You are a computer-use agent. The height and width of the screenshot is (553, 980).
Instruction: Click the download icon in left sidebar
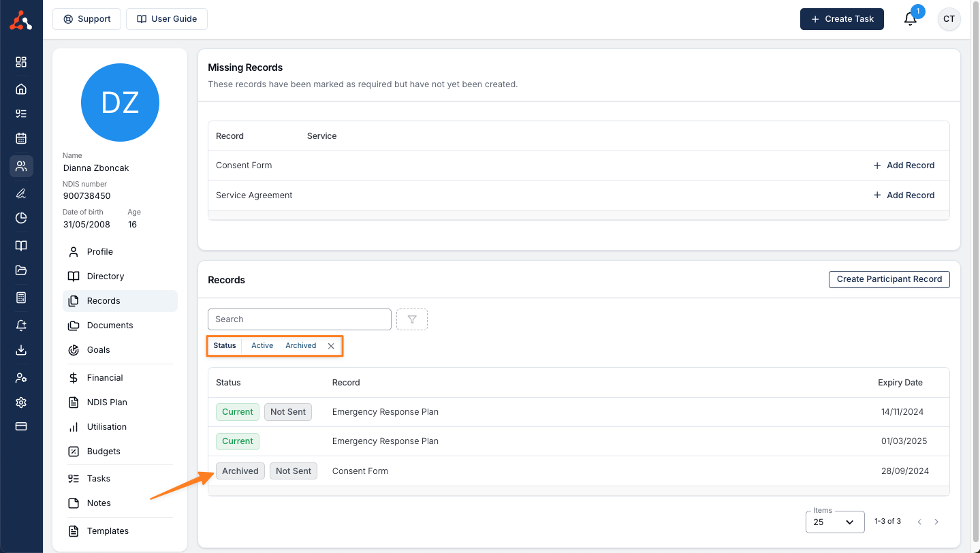coord(21,350)
